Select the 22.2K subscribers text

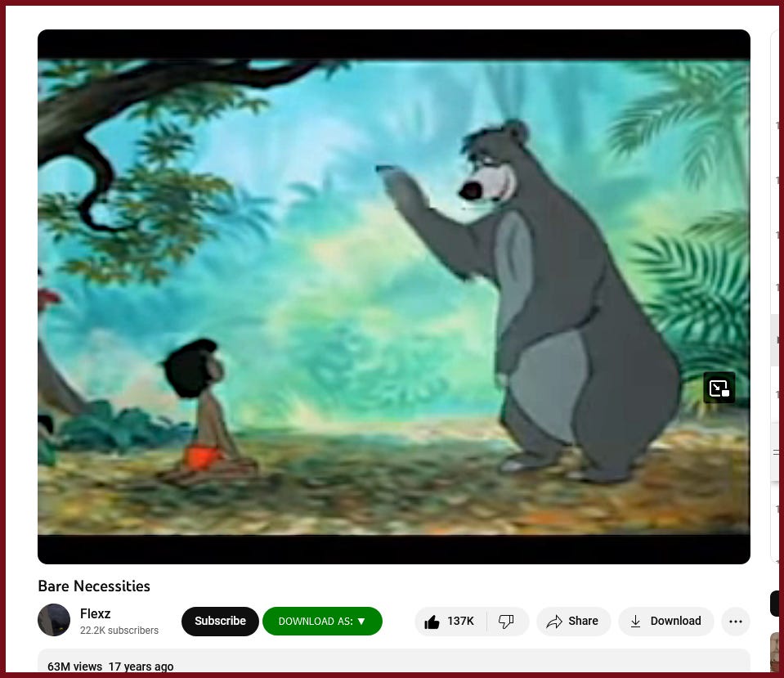click(119, 631)
